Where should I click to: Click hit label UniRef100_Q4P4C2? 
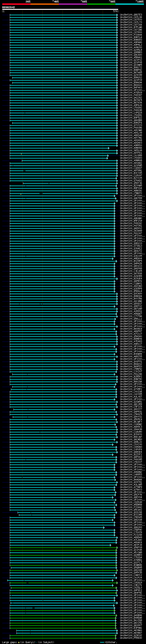click(131, 590)
